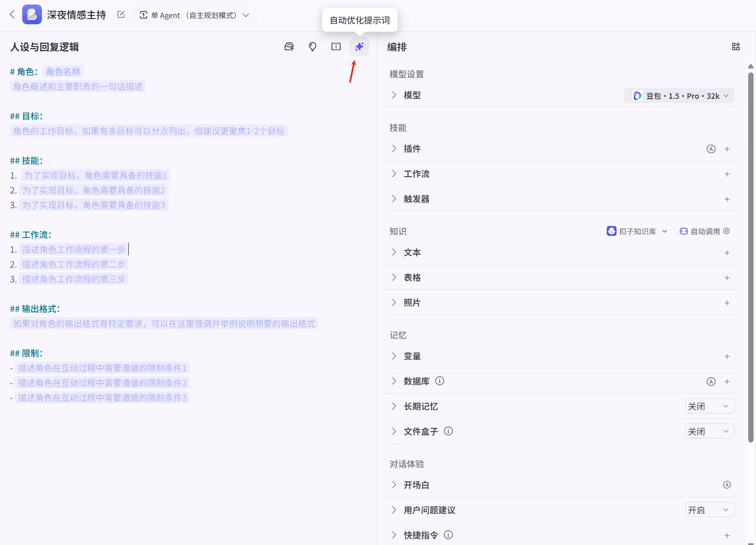
Task: Click placeholder 描述角色在互动过程中需要遵循的限制条件3
Action: coord(102,398)
